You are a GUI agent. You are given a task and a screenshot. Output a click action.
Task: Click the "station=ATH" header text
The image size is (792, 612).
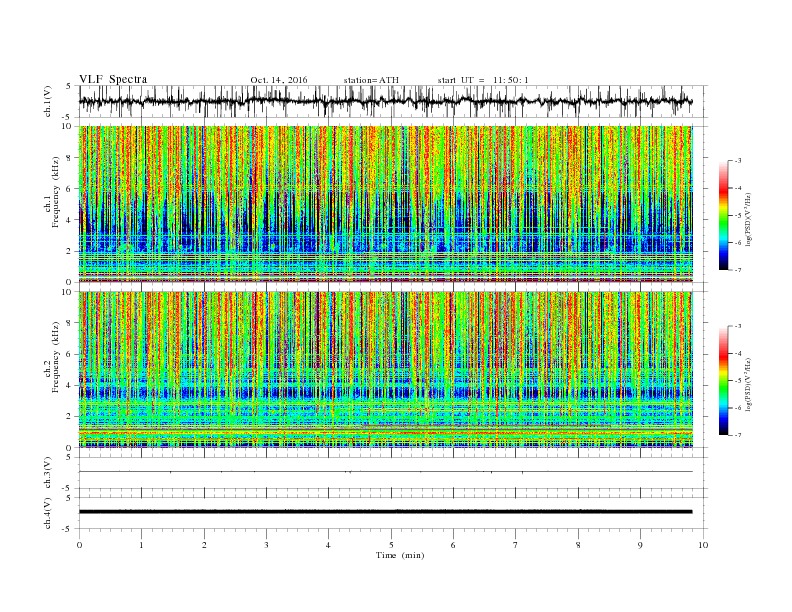coord(371,80)
